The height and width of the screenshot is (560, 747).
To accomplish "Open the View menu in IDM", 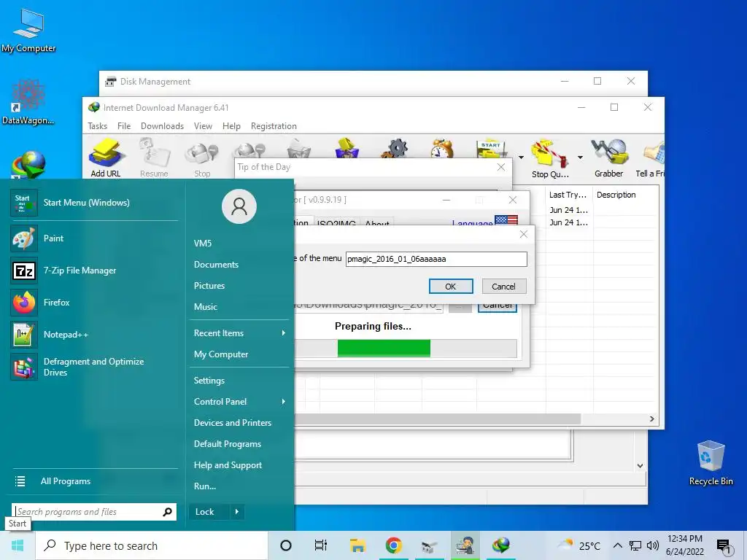I will (203, 126).
